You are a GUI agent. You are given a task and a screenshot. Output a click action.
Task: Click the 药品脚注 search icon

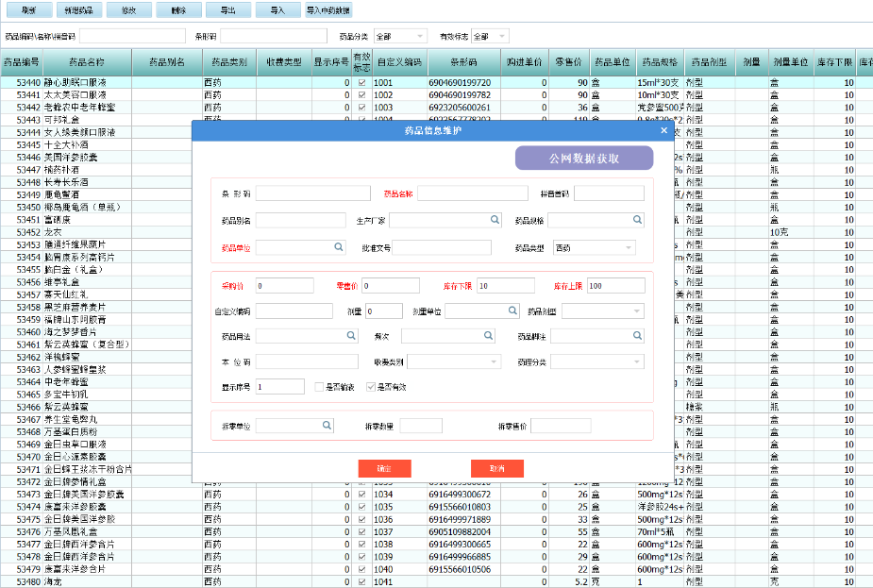click(637, 335)
